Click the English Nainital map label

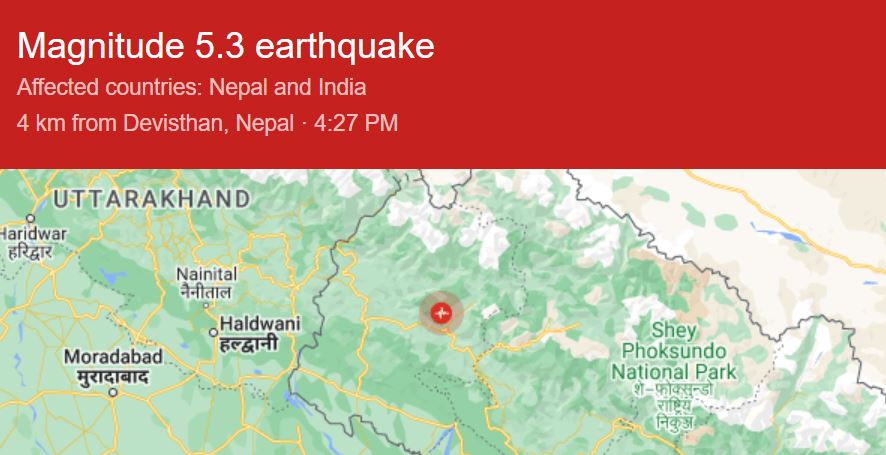point(206,274)
